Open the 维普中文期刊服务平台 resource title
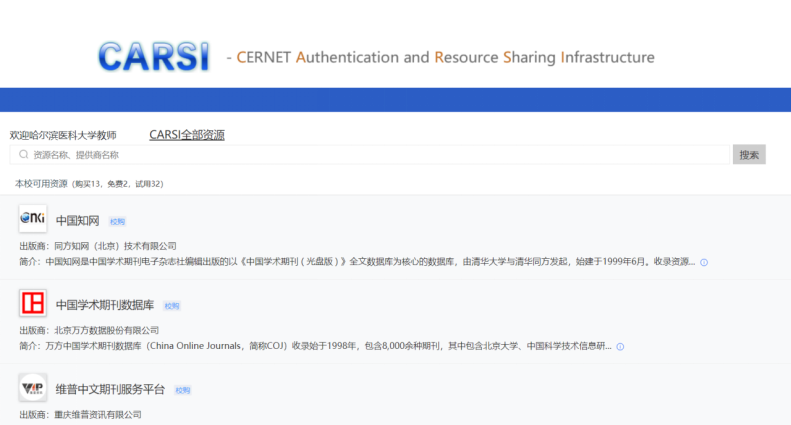Image resolution: width=791 pixels, height=425 pixels. coord(110,389)
